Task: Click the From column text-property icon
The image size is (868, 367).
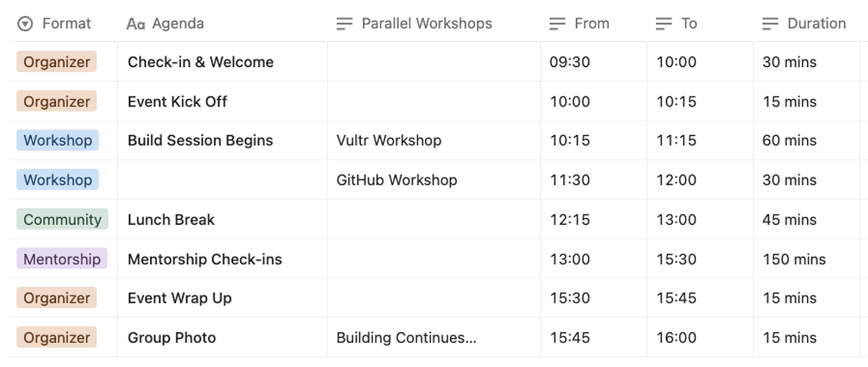Action: (557, 24)
